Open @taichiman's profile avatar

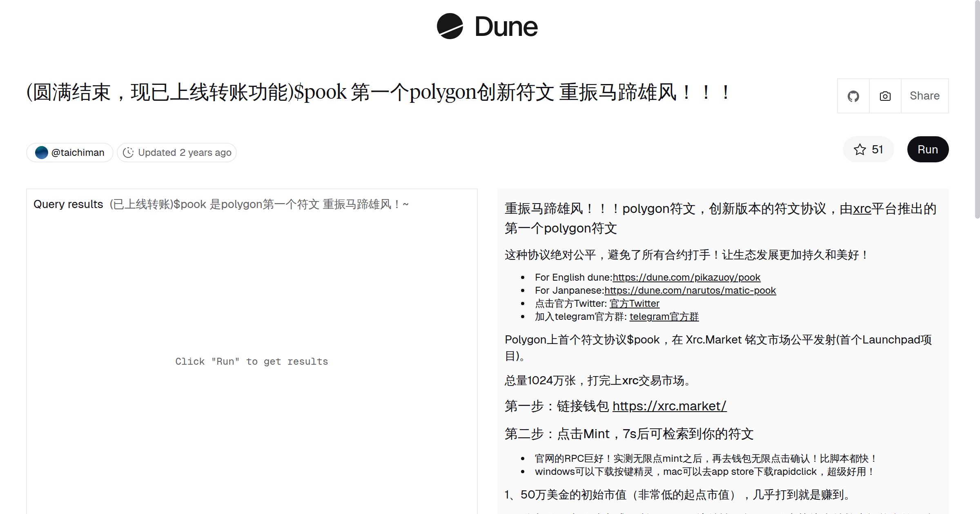tap(41, 152)
